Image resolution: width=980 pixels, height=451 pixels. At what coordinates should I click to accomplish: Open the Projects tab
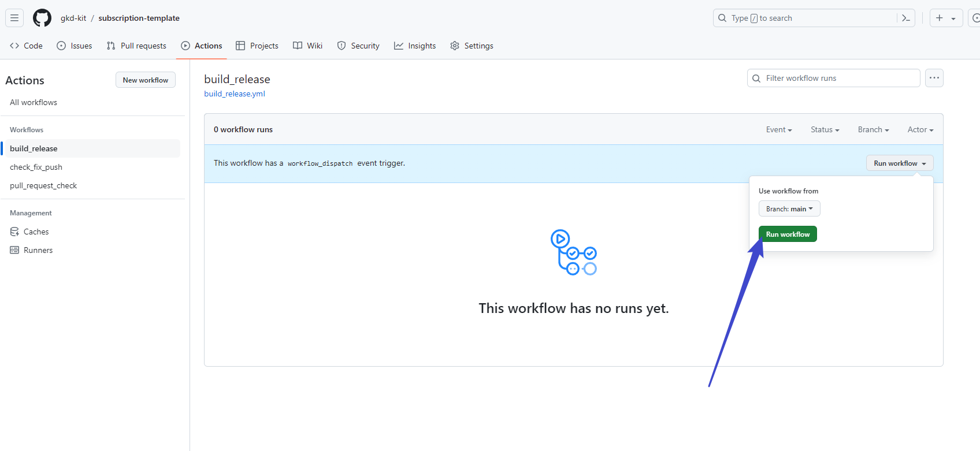coord(257,46)
